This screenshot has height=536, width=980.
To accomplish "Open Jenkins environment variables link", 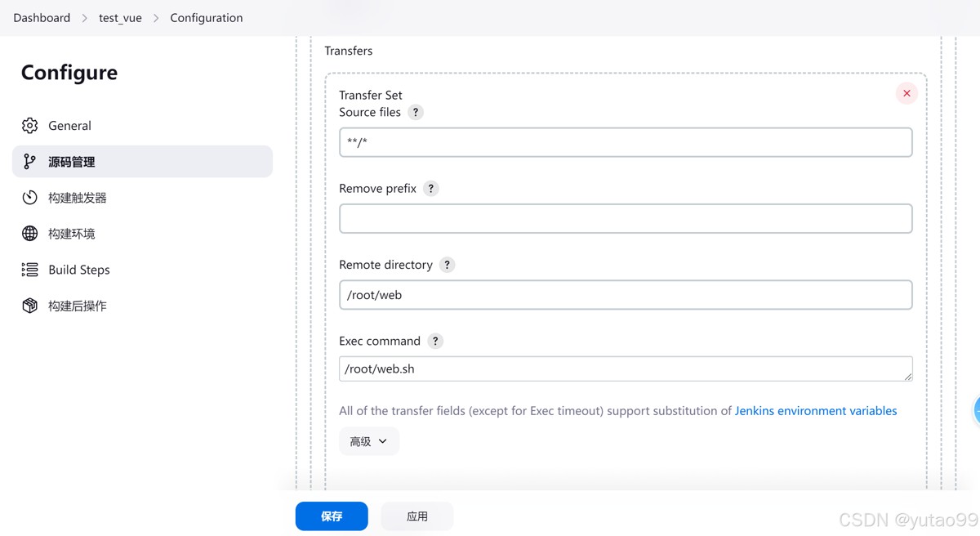I will [815, 411].
